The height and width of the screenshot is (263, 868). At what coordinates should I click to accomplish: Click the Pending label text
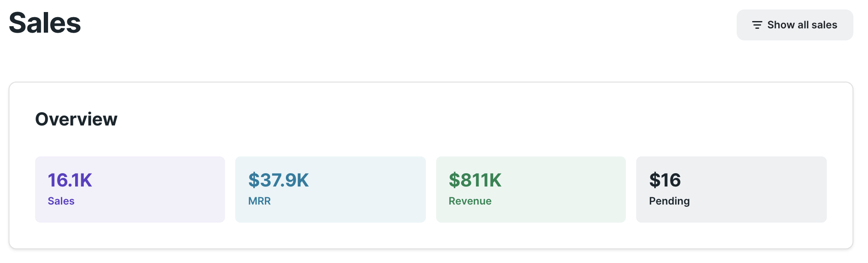pos(669,201)
